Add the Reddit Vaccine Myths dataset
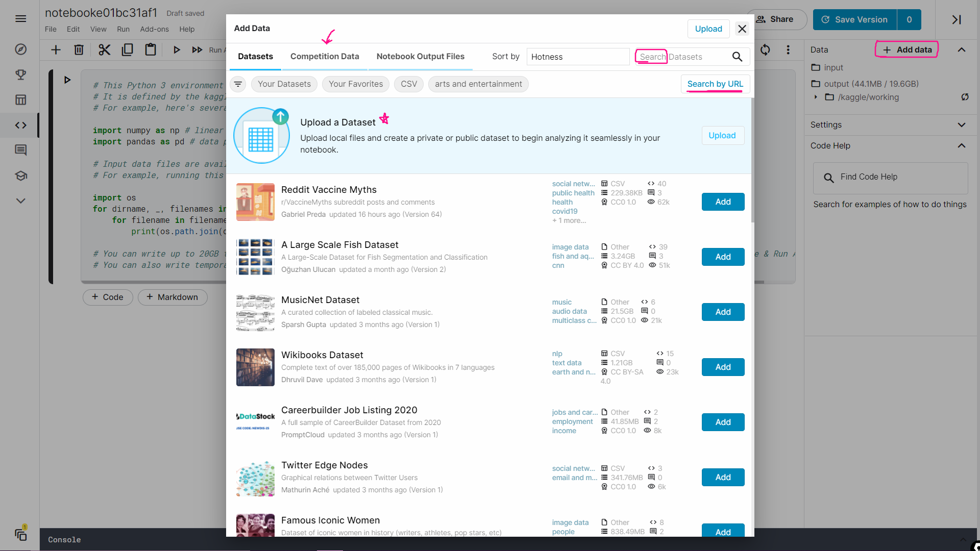 (723, 202)
